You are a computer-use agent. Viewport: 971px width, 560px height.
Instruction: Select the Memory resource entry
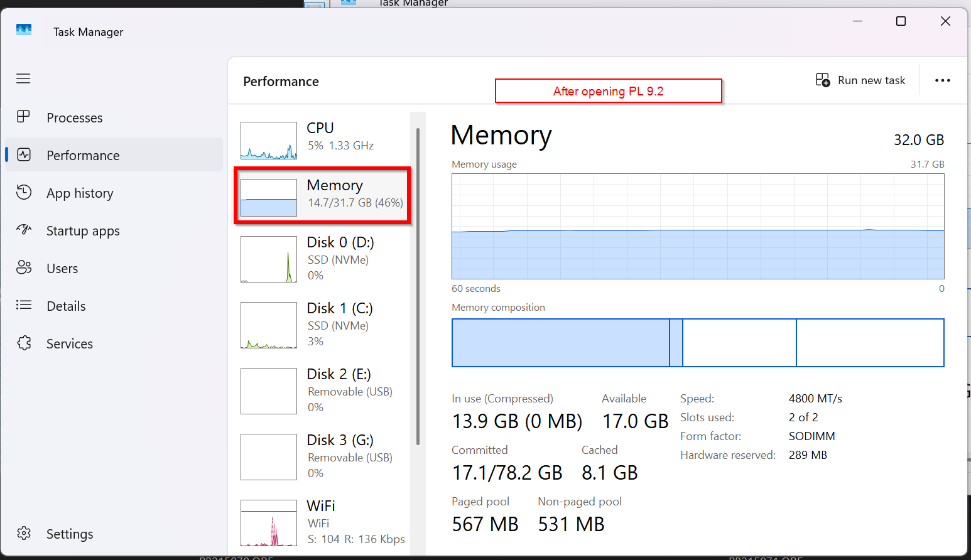click(322, 195)
